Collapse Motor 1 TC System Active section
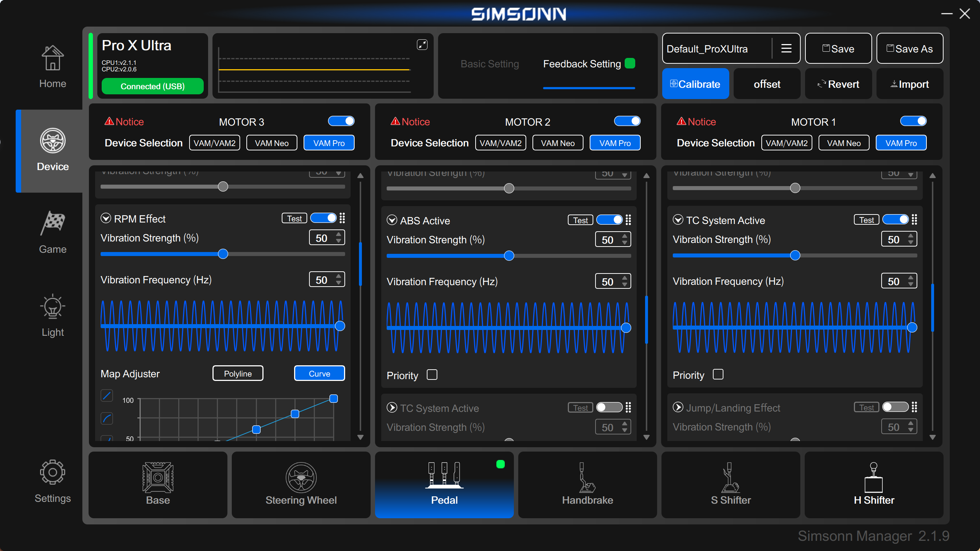Viewport: 980px width, 551px height. [678, 220]
